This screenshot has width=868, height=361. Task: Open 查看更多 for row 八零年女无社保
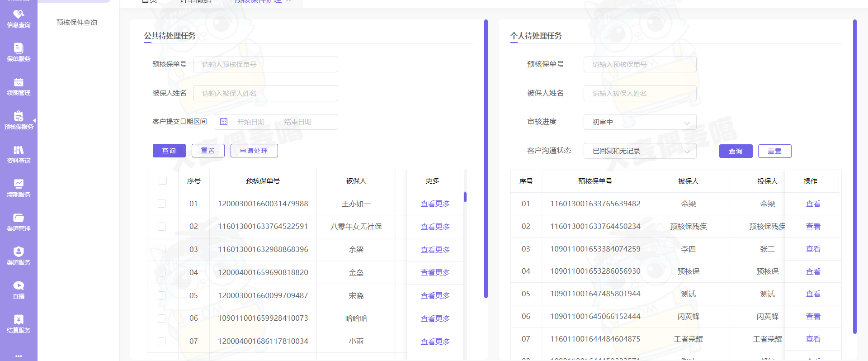(435, 227)
